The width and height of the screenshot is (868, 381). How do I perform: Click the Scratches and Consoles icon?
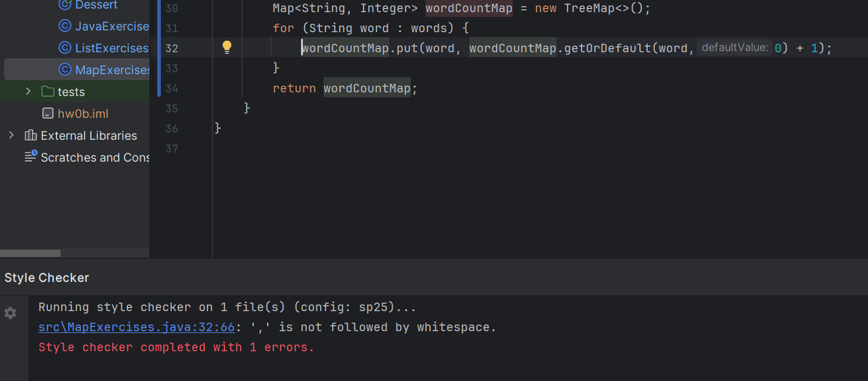click(x=30, y=157)
